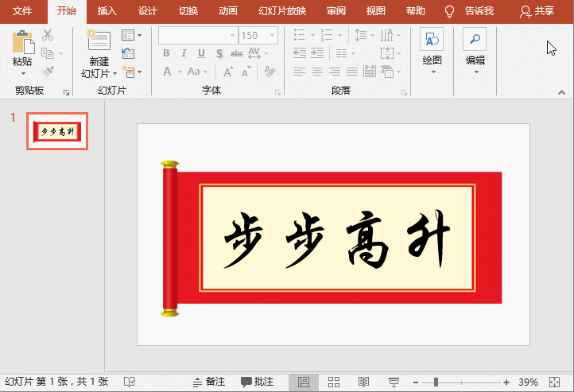This screenshot has height=392, width=574.
Task: Switch to the Animations (动画) tab
Action: tap(227, 11)
